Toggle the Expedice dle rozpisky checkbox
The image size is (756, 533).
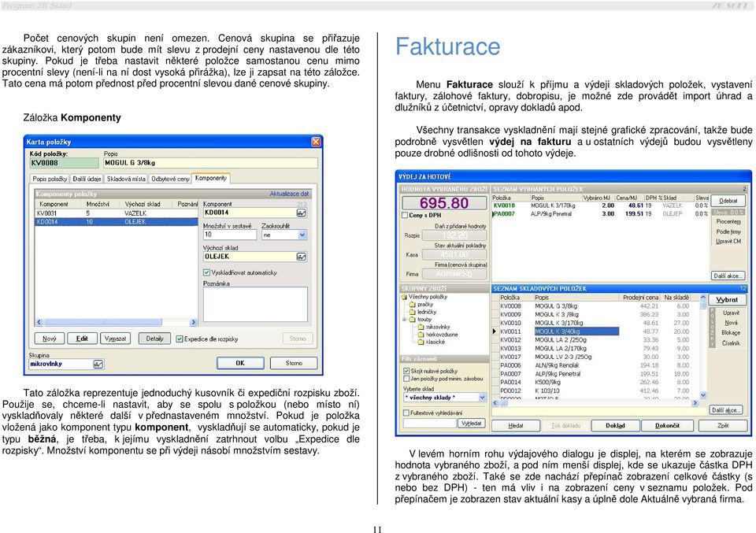click(x=180, y=339)
